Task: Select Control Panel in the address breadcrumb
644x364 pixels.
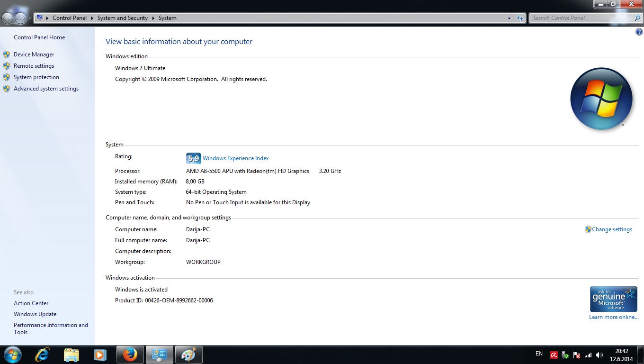Action: (70, 18)
